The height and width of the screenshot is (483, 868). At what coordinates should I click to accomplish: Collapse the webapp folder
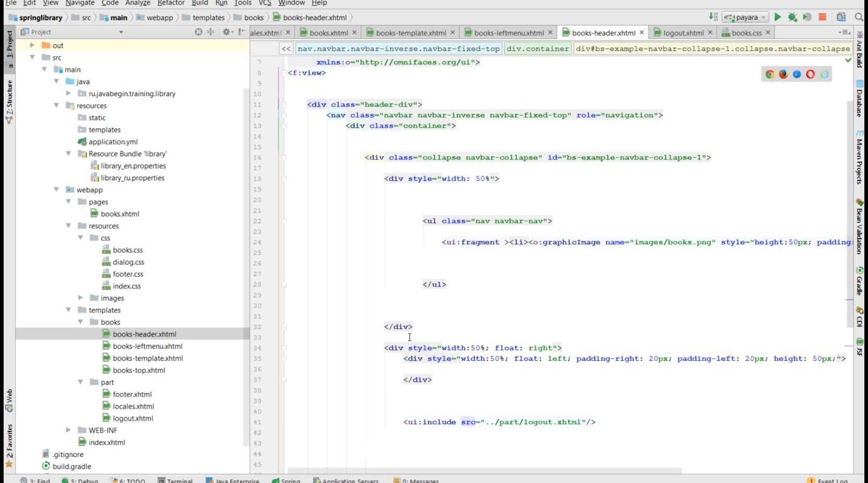point(56,189)
